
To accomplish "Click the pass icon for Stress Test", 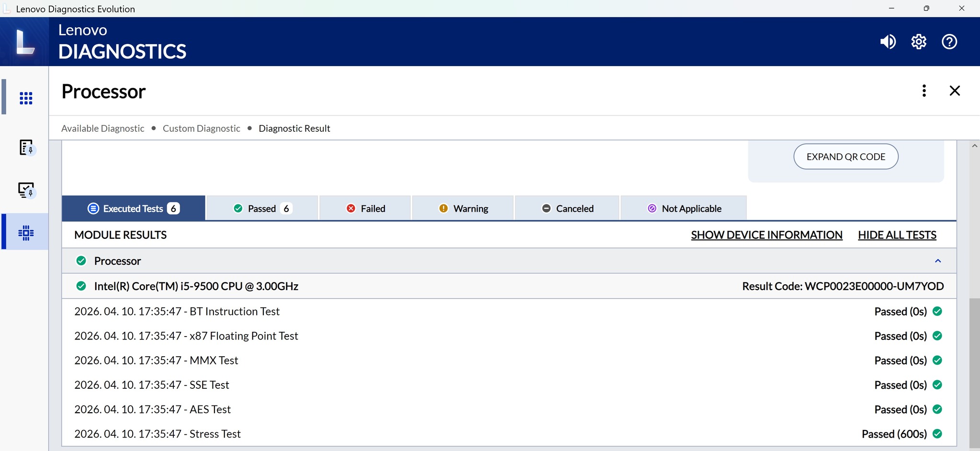I will click(x=937, y=433).
